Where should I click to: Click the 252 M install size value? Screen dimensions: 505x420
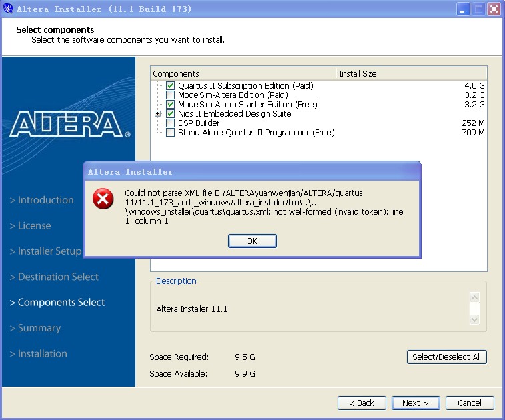473,123
